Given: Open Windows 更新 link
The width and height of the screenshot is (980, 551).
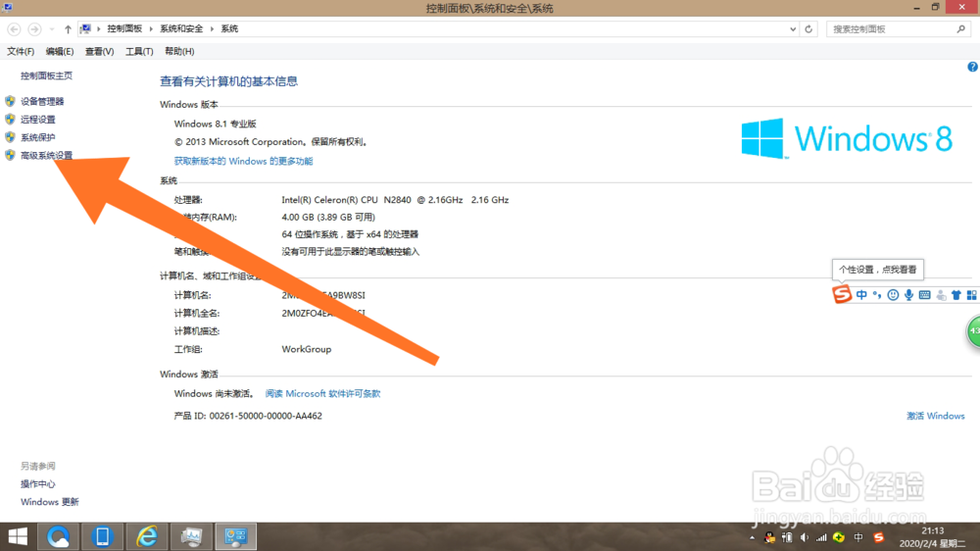Looking at the screenshot, I should (49, 502).
